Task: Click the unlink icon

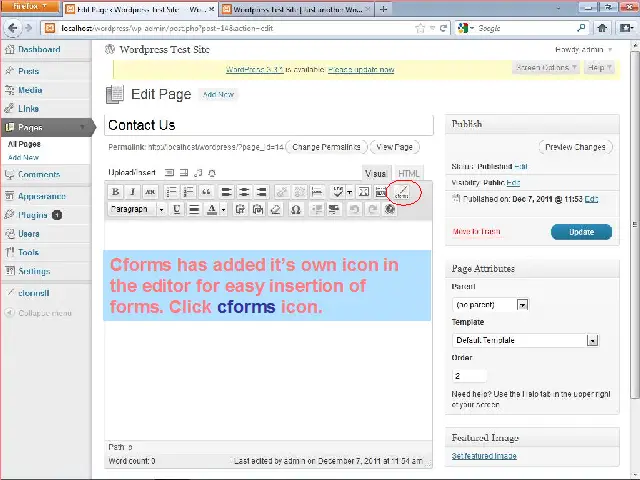Action: tap(299, 191)
